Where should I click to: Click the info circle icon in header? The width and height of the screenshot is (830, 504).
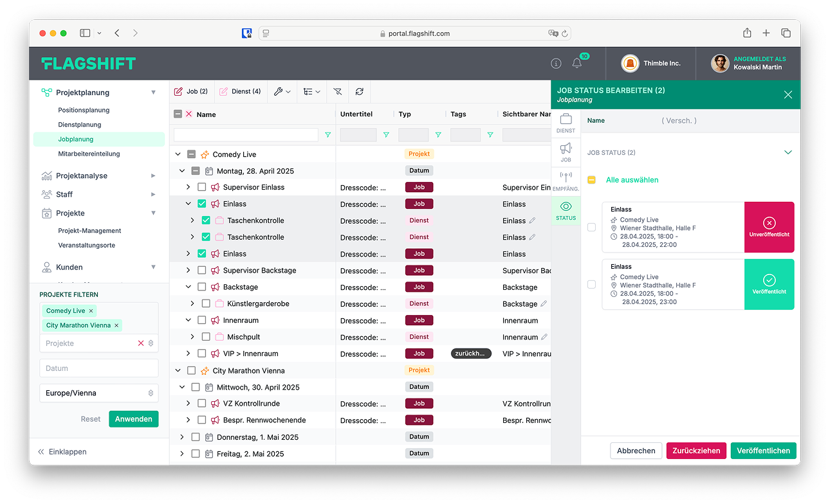[556, 64]
